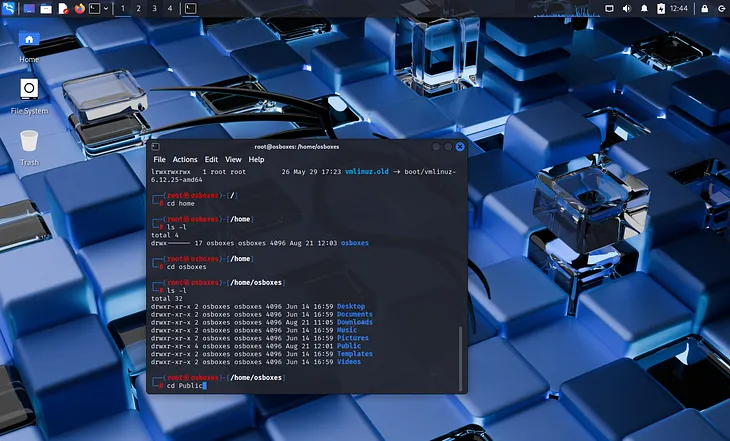The width and height of the screenshot is (730, 441).
Task: Click the battery power manager icon
Action: click(x=661, y=8)
